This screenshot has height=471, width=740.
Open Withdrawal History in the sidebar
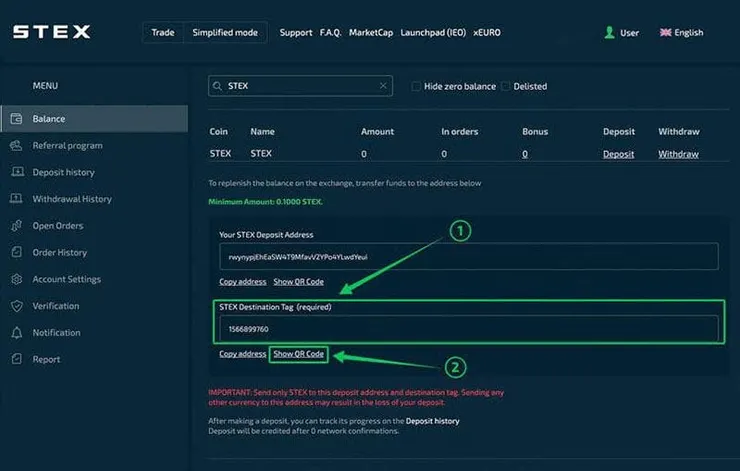[x=72, y=199]
